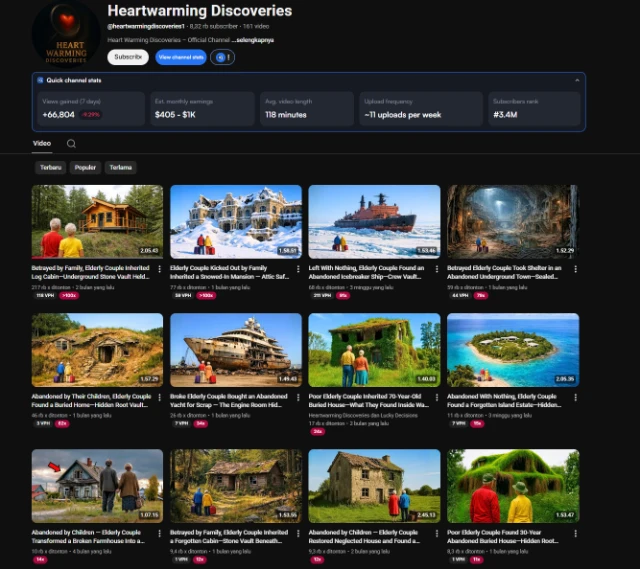
Task: Click the View channel stats button
Action: point(180,58)
